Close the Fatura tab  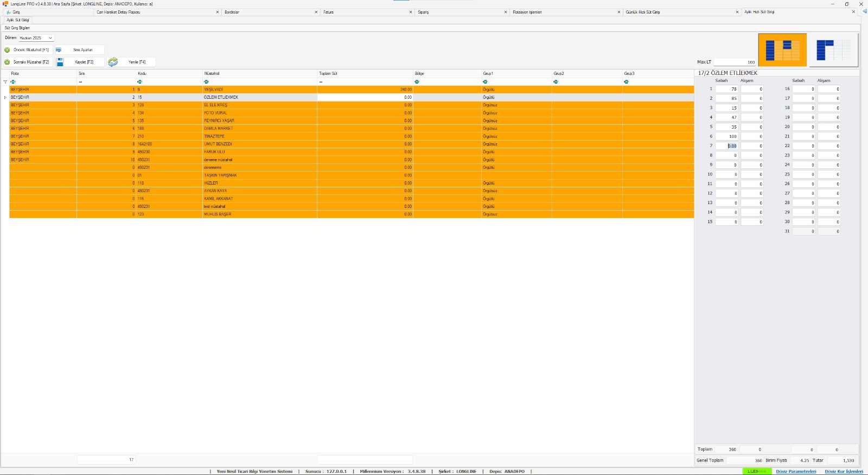point(411,12)
